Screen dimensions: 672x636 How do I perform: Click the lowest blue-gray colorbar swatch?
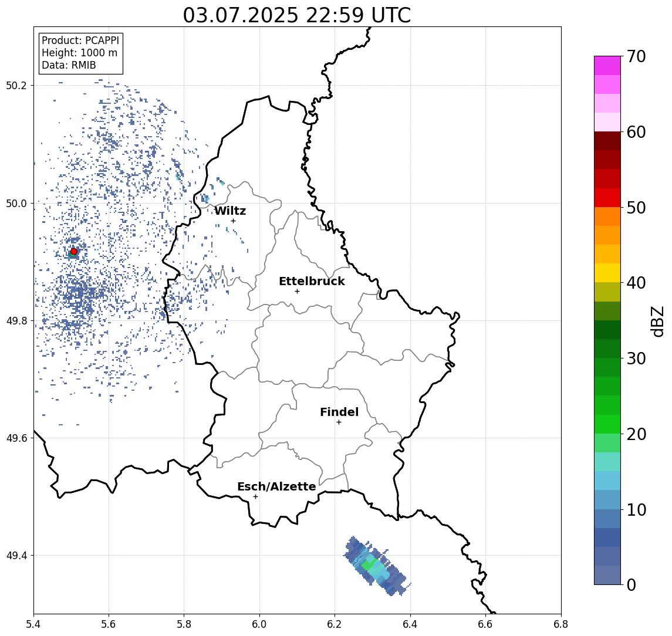(x=607, y=575)
